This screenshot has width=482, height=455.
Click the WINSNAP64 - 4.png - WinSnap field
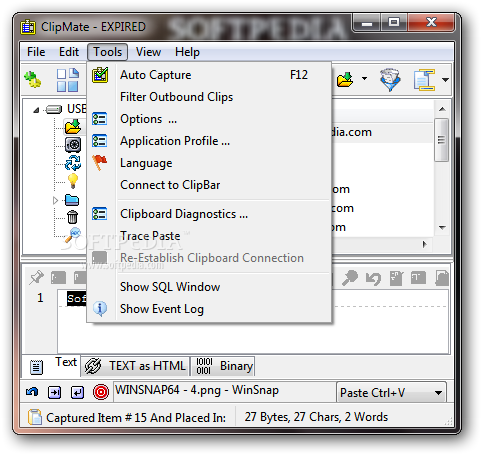[224, 391]
